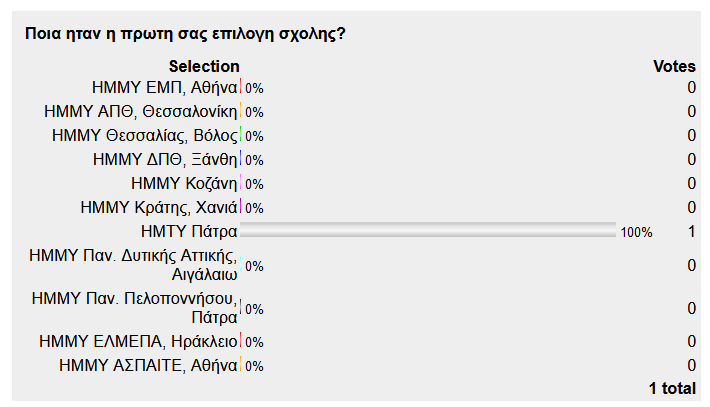Click the 100% percentage text
The width and height of the screenshot is (710, 407).
click(636, 233)
